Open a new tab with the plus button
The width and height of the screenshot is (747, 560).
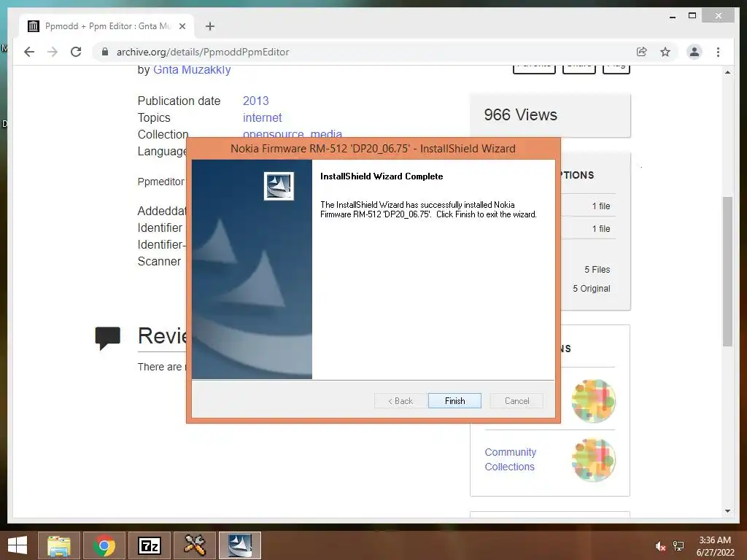click(x=210, y=26)
